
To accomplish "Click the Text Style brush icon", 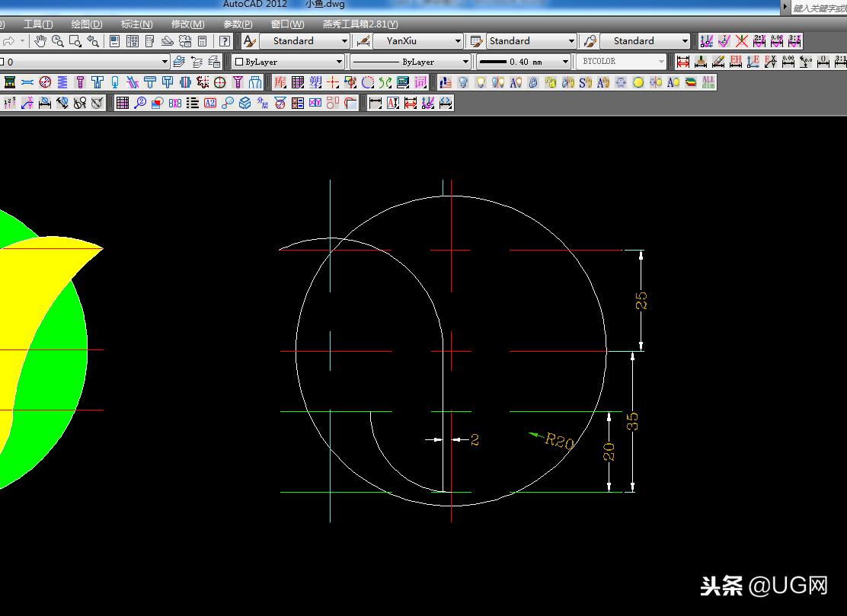I will [x=250, y=41].
